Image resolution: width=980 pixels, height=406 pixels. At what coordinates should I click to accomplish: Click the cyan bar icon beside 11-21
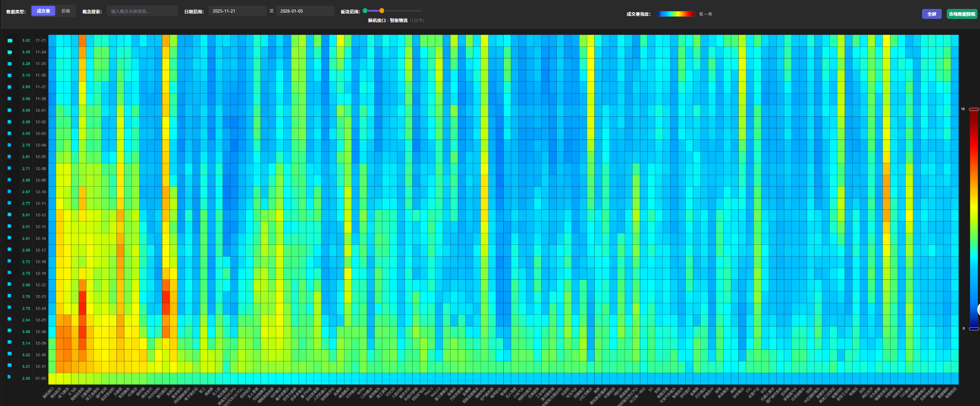coord(10,40)
